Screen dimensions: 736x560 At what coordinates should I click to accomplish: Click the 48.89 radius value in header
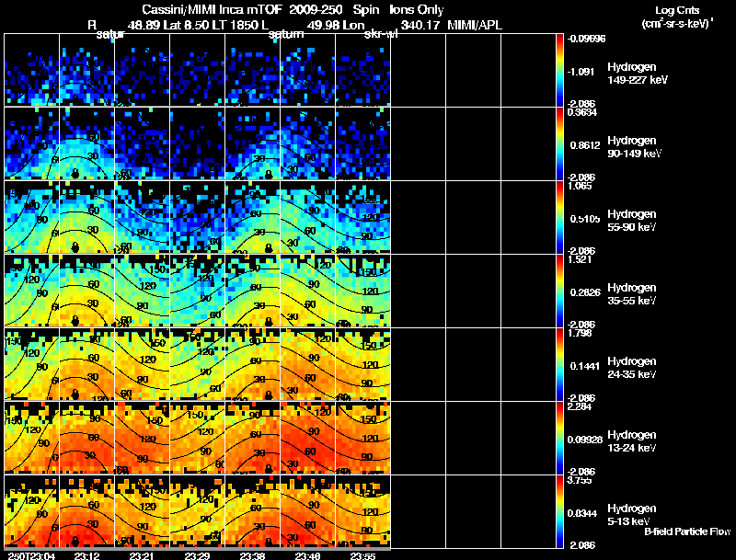coord(144,25)
